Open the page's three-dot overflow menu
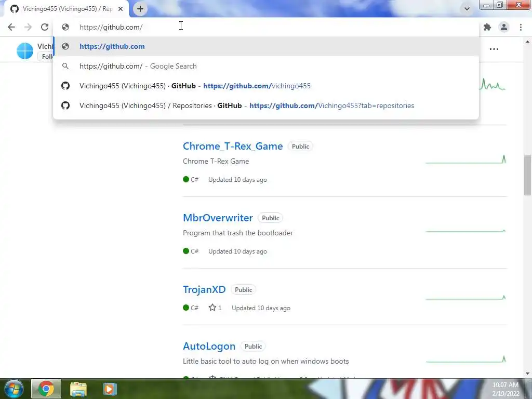 [x=494, y=49]
